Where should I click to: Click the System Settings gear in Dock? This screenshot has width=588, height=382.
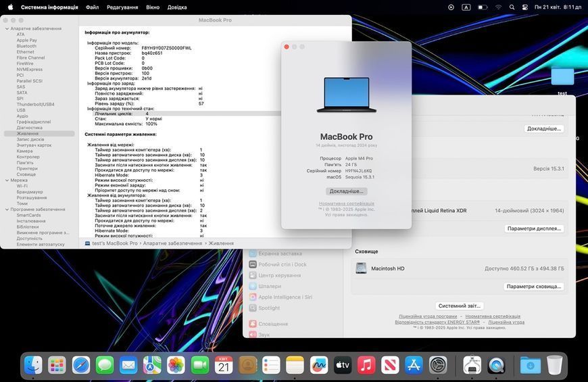pyautogui.click(x=438, y=365)
